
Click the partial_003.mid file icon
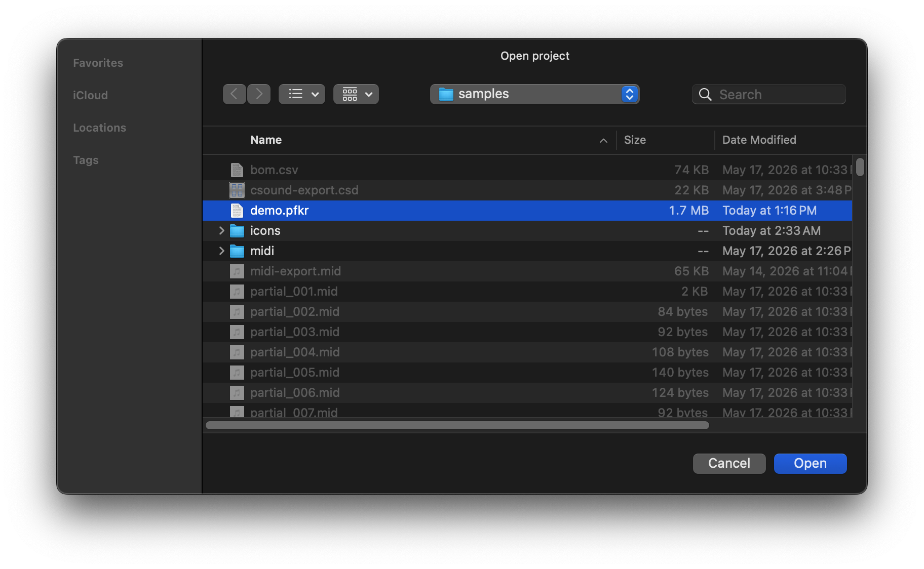237,332
